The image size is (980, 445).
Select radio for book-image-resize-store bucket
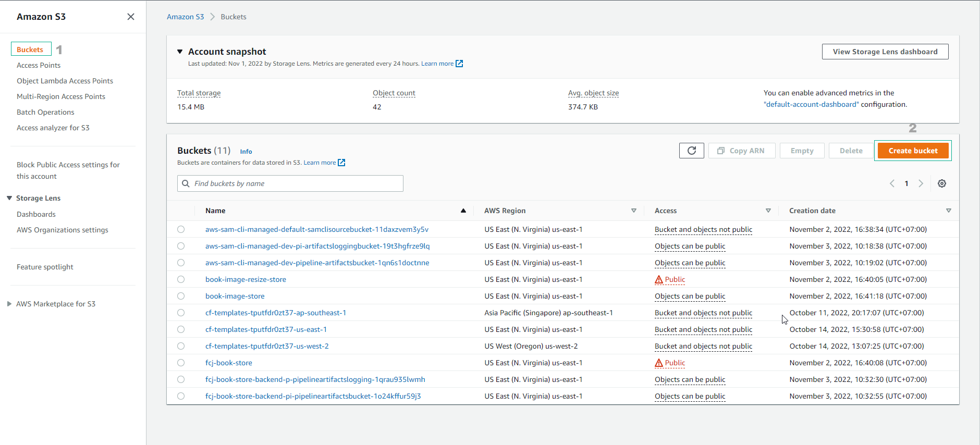click(x=181, y=279)
